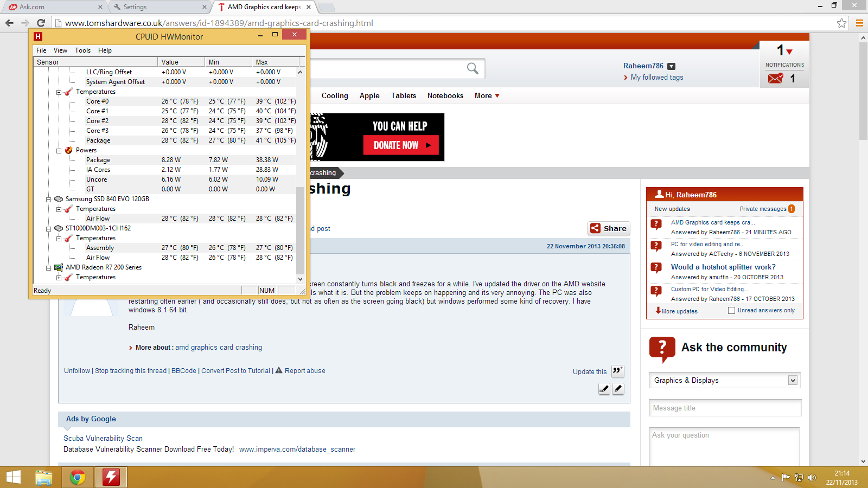Click the quick edit pencil-with-lines icon
Viewport: 868px width, 488px height.
click(x=604, y=389)
